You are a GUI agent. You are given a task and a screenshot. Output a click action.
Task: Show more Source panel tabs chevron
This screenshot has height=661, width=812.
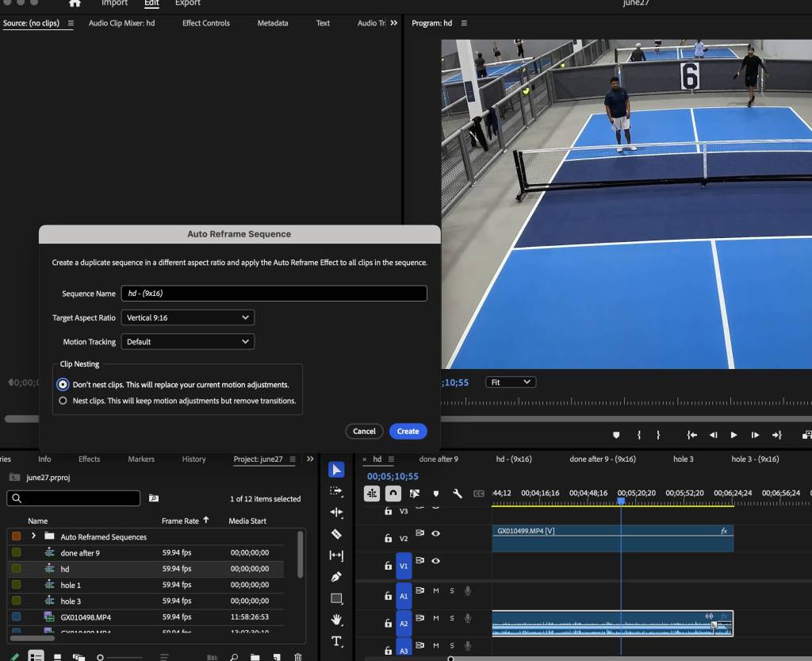pyautogui.click(x=394, y=23)
